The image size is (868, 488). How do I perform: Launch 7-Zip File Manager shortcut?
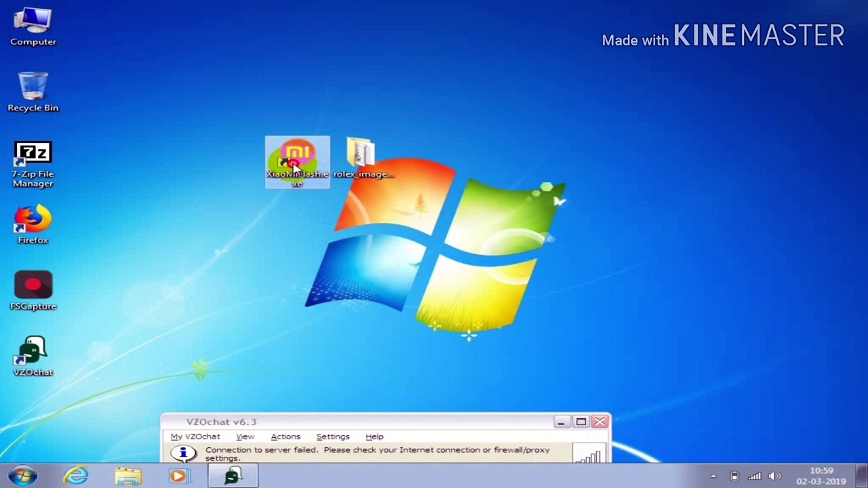click(x=33, y=165)
